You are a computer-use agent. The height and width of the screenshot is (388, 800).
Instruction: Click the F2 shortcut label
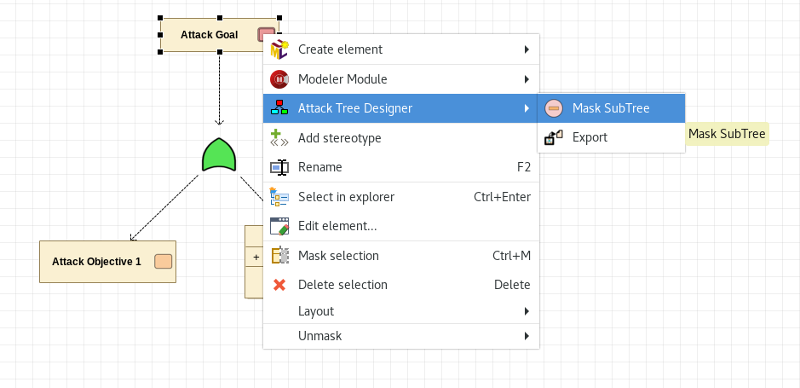coord(523,167)
